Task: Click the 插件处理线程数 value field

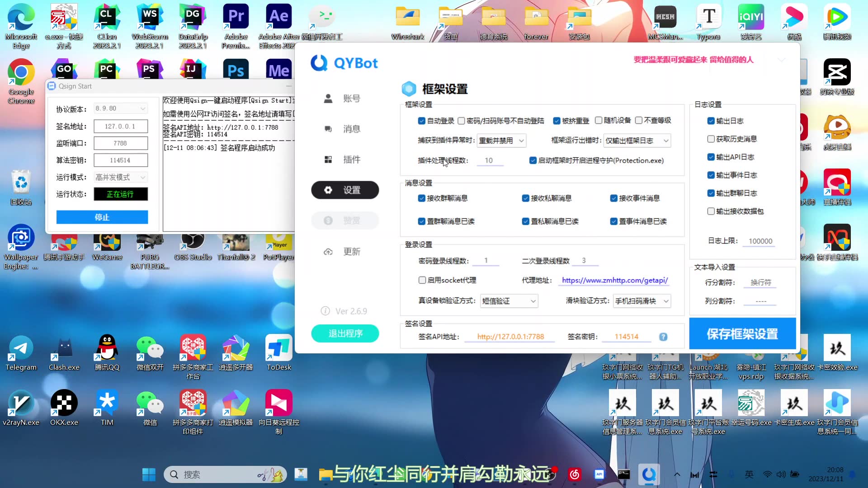Action: click(x=490, y=160)
